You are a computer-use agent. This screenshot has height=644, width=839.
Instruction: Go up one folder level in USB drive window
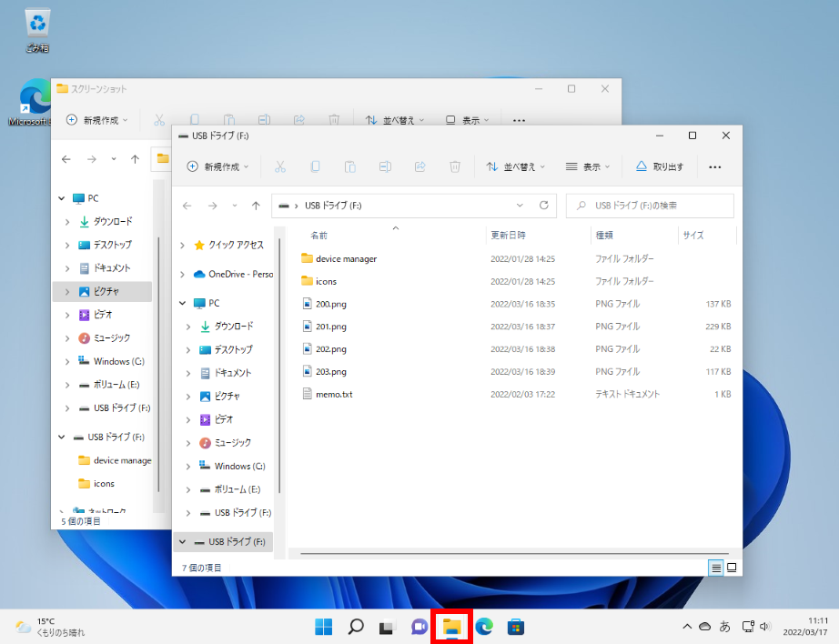pos(256,206)
